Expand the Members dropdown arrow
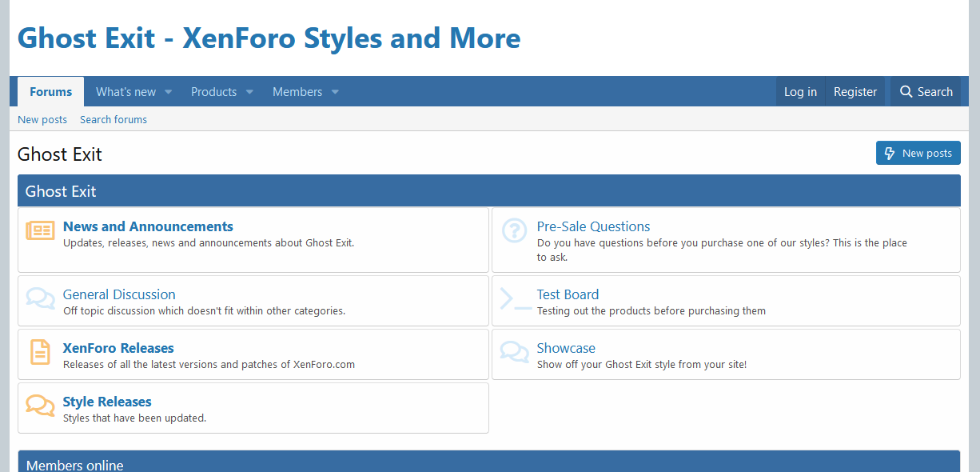This screenshot has height=472, width=980. [335, 92]
